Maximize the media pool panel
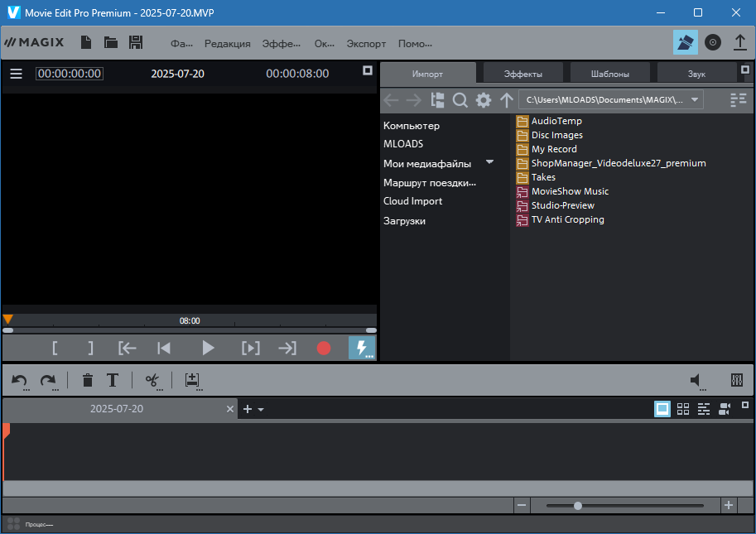The height and width of the screenshot is (534, 756). (745, 70)
